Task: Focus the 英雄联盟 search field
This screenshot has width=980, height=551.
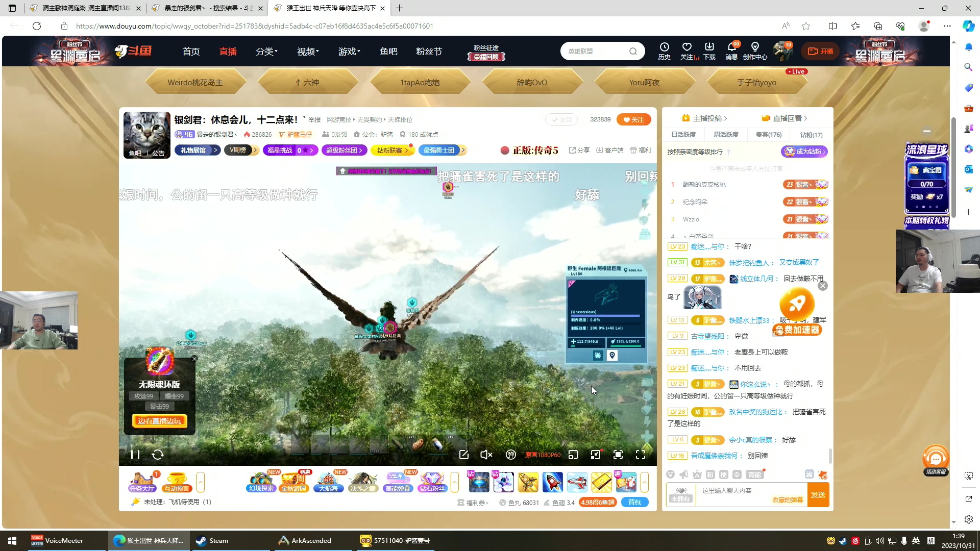Action: tap(595, 51)
